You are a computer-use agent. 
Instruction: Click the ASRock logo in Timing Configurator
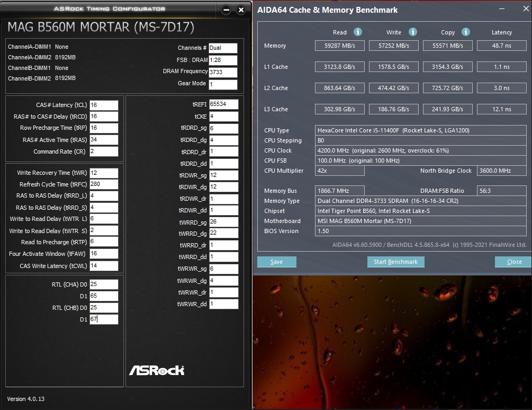click(157, 370)
